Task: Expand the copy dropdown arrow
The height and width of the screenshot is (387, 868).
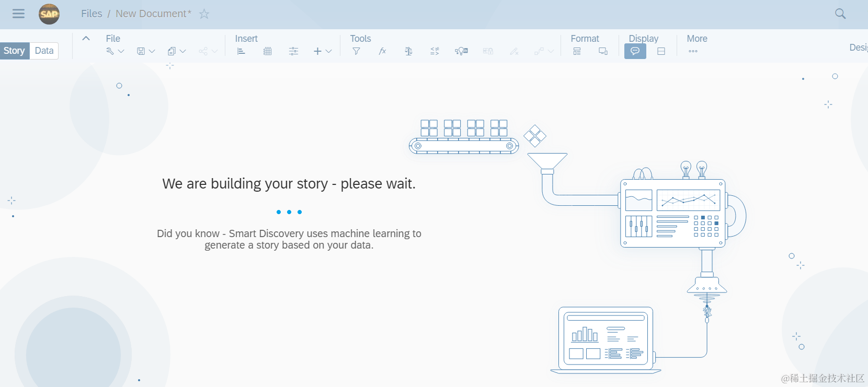Action: [183, 51]
